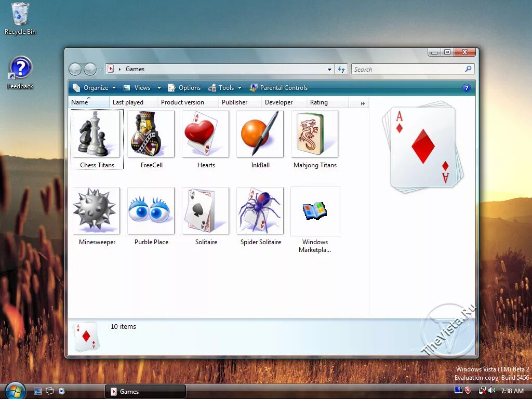The image size is (532, 399).
Task: Select the Purble Place eyes icon
Action: (151, 211)
